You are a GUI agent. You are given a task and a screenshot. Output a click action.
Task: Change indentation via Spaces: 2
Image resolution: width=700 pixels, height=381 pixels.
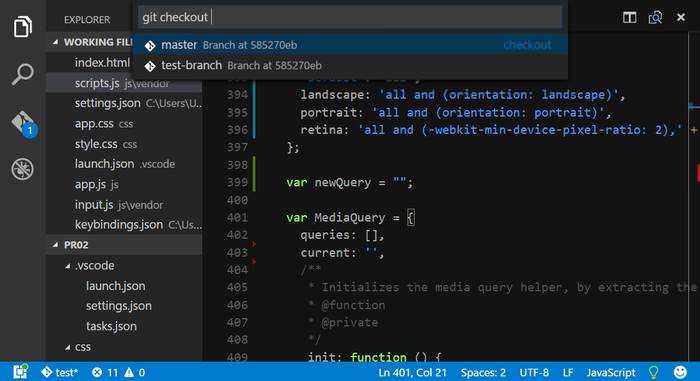point(483,373)
